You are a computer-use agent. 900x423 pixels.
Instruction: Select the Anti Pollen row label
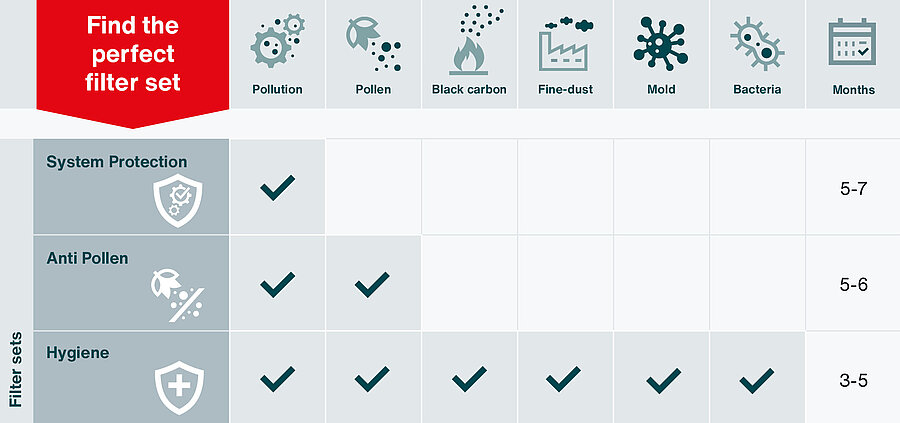87,257
